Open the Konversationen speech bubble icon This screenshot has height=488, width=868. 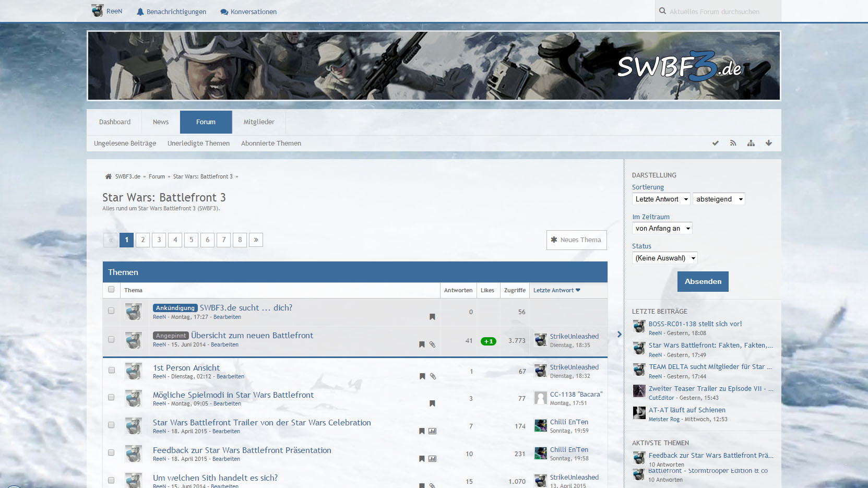pos(224,11)
